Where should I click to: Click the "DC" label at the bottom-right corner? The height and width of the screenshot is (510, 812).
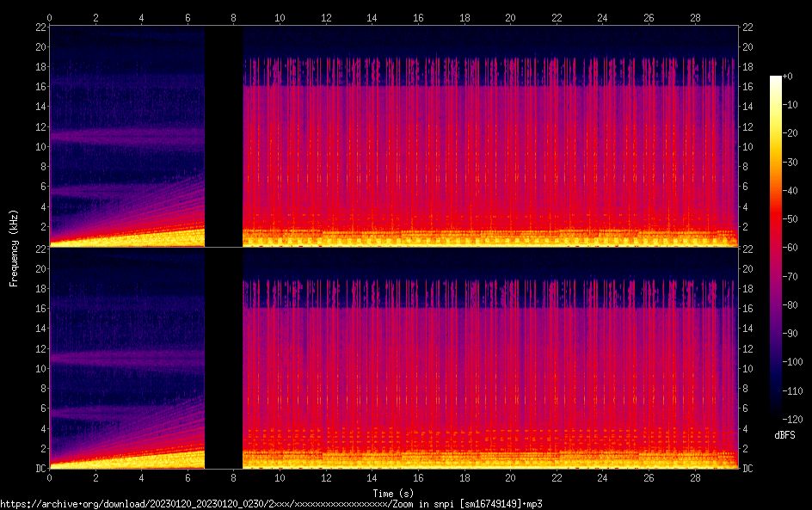coord(748,469)
